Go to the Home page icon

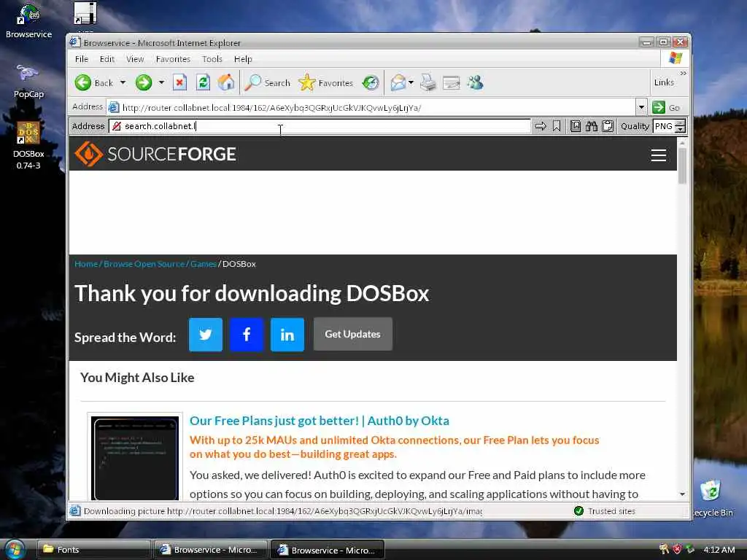(x=227, y=83)
